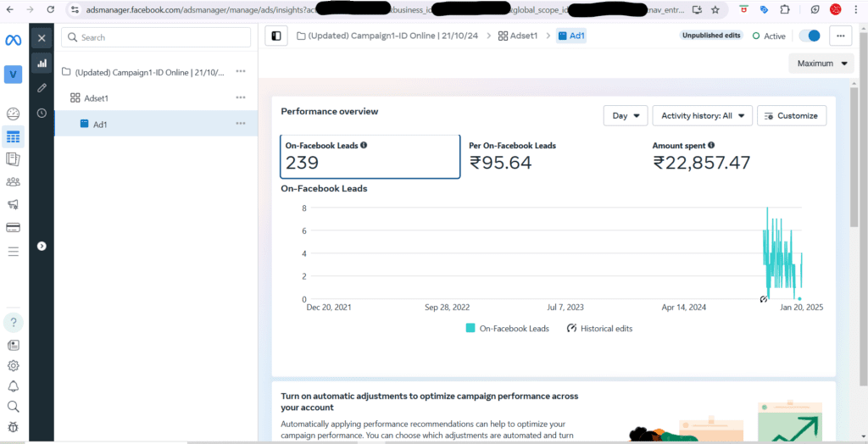Image resolution: width=868 pixels, height=444 pixels.
Task: Expand the panel with arrow circle
Action: [42, 246]
